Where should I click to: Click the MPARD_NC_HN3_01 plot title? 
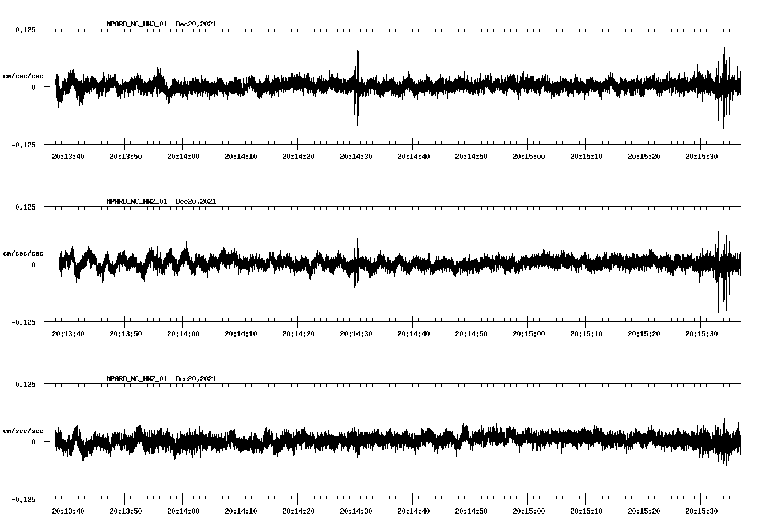136,24
